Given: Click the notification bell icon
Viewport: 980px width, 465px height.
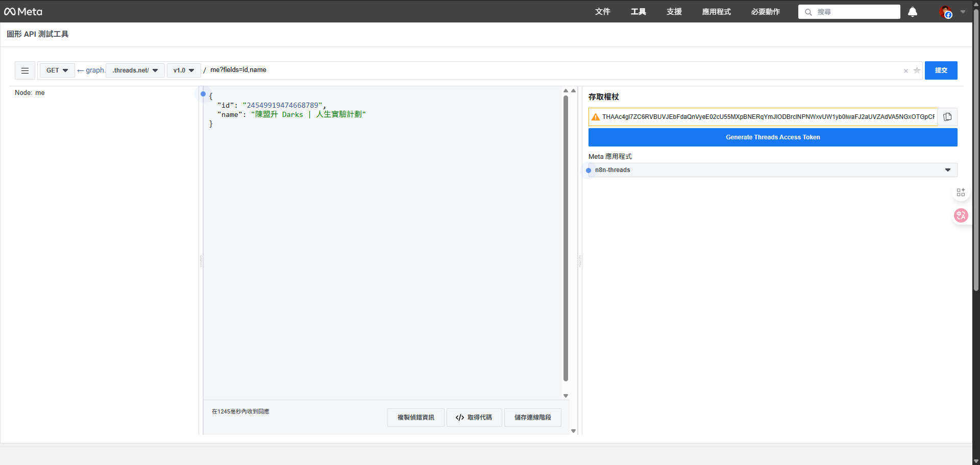Looking at the screenshot, I should [912, 12].
